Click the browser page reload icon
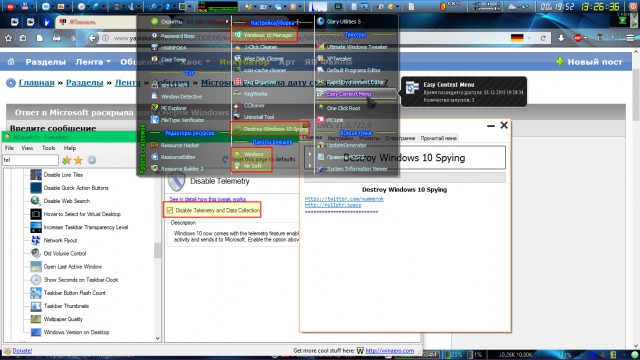Image resolution: width=640 pixels, height=360 pixels. (x=543, y=38)
